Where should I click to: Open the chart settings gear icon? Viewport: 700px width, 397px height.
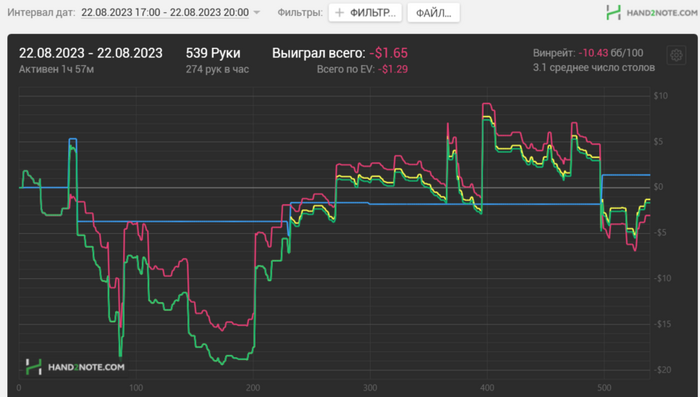676,55
